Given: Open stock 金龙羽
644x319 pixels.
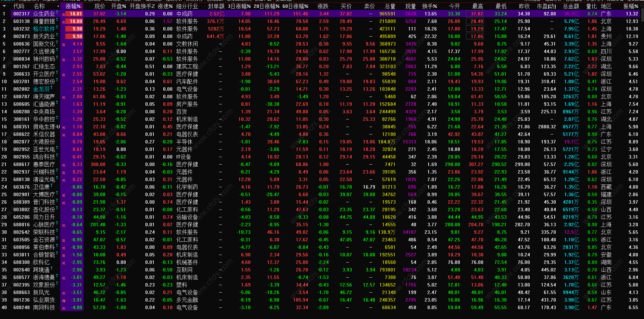Looking at the screenshot, I should tap(41, 89).
